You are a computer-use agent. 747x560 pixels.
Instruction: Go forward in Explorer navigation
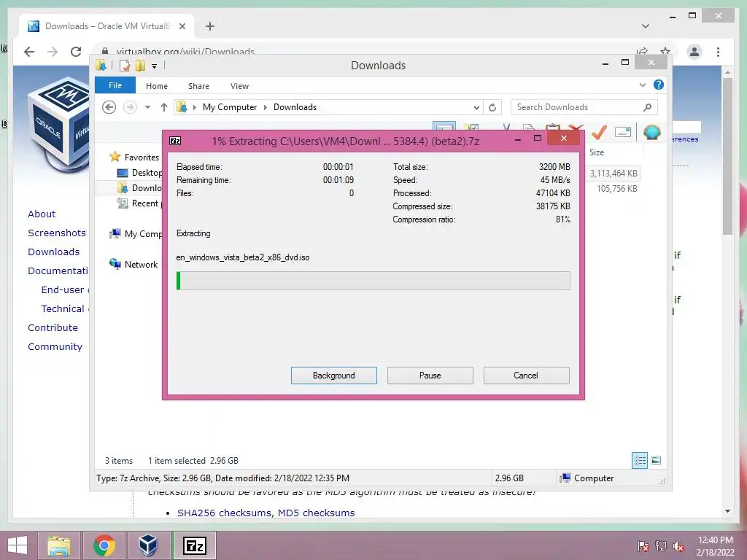point(130,107)
